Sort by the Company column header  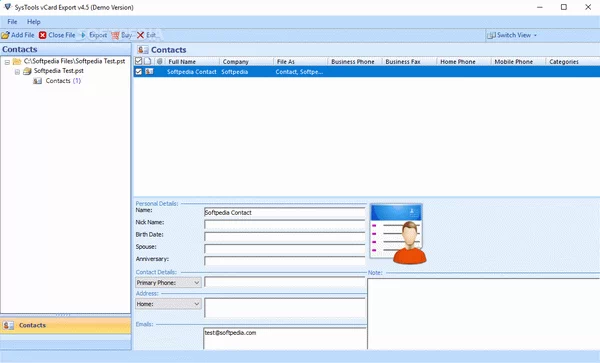tap(246, 62)
